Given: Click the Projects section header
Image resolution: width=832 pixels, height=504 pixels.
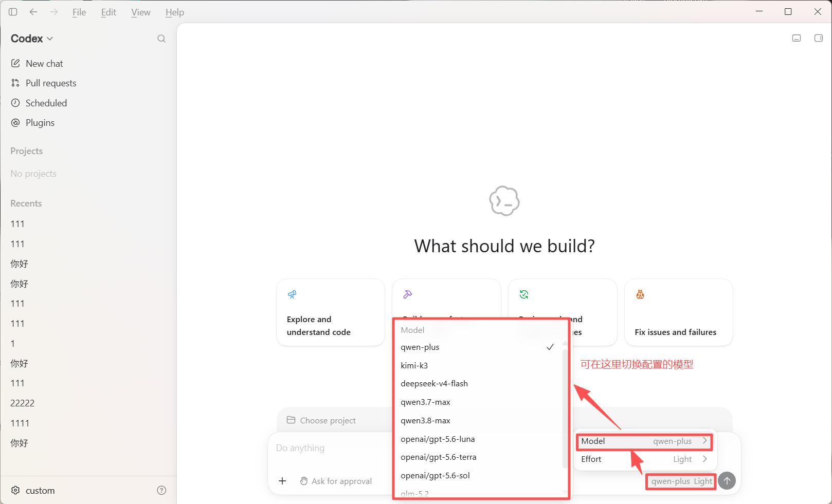Looking at the screenshot, I should [27, 151].
